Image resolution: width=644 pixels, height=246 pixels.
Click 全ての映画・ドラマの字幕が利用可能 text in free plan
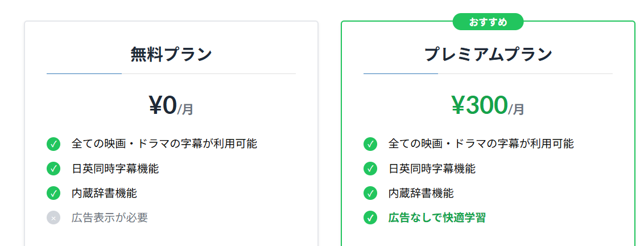[164, 144]
